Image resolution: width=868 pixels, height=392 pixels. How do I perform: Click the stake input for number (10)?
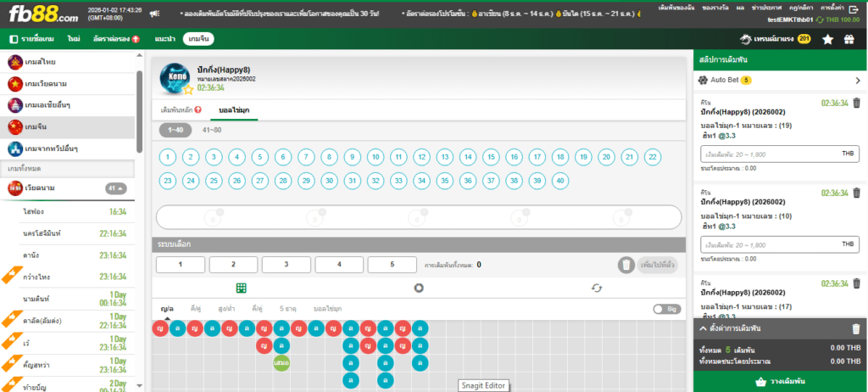[x=780, y=244]
